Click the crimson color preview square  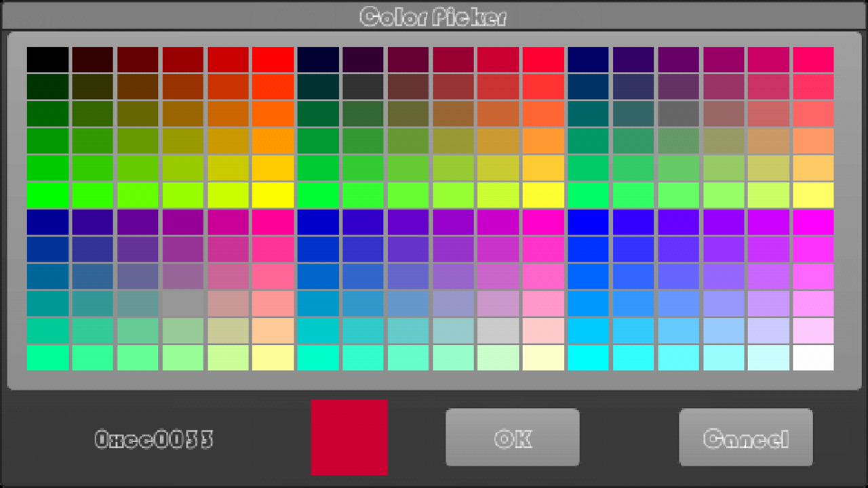coord(349,437)
